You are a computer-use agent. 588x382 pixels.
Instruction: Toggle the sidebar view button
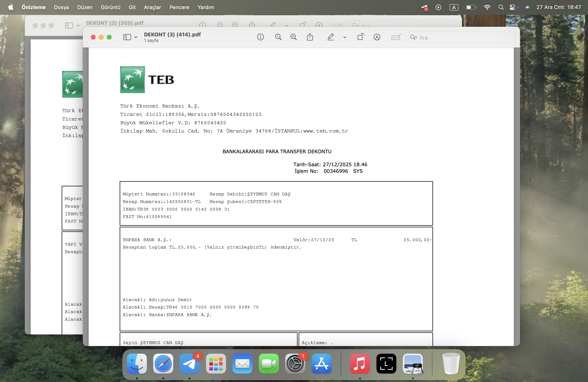[x=127, y=37]
